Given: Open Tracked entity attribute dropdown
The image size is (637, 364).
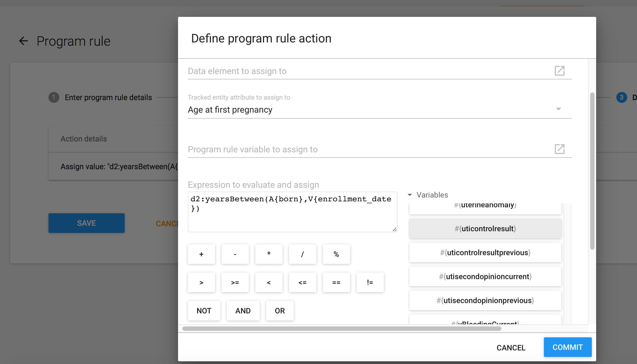Looking at the screenshot, I should [379, 110].
